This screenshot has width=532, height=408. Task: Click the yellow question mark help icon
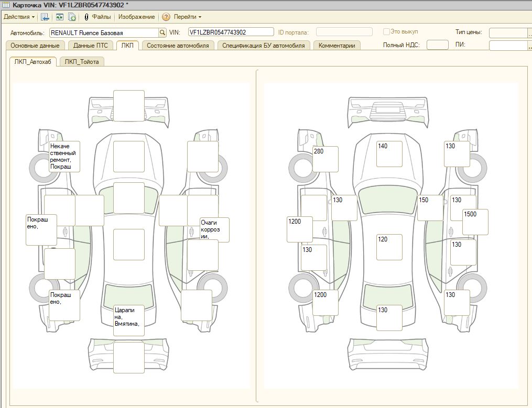pyautogui.click(x=166, y=17)
